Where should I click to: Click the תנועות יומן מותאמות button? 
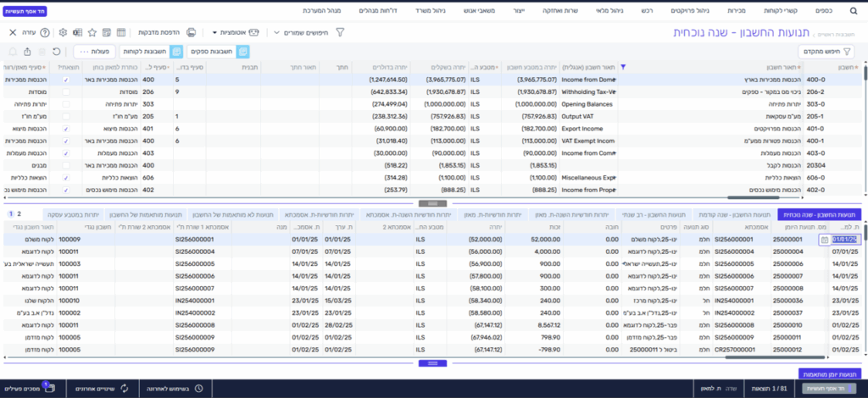tap(829, 374)
